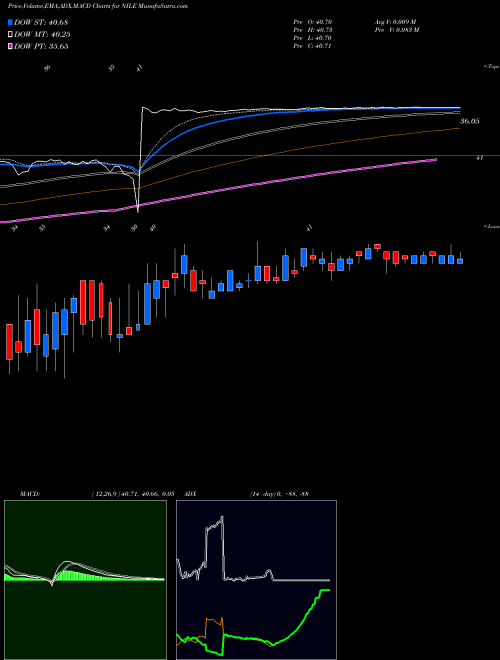This screenshot has height=660, width=500.
Task: Click the 'Pre V: 0.083 M' value
Action: tap(396, 30)
